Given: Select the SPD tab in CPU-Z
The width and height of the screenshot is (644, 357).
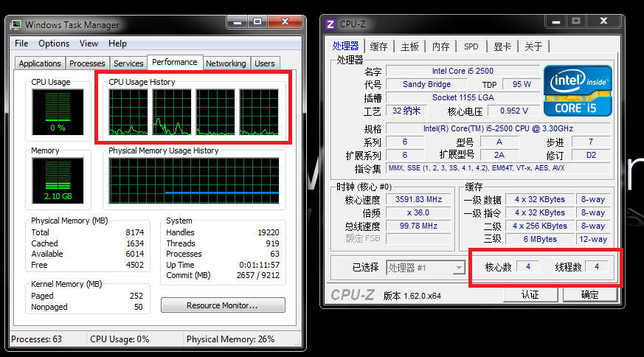Looking at the screenshot, I should [x=471, y=46].
